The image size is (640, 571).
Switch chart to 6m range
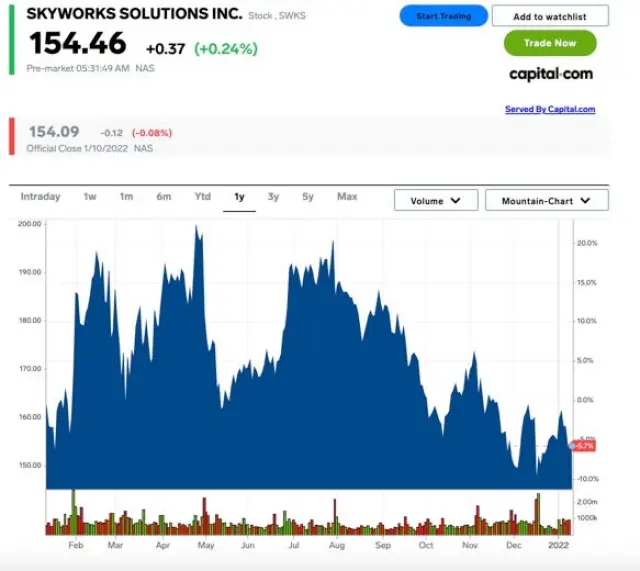163,197
